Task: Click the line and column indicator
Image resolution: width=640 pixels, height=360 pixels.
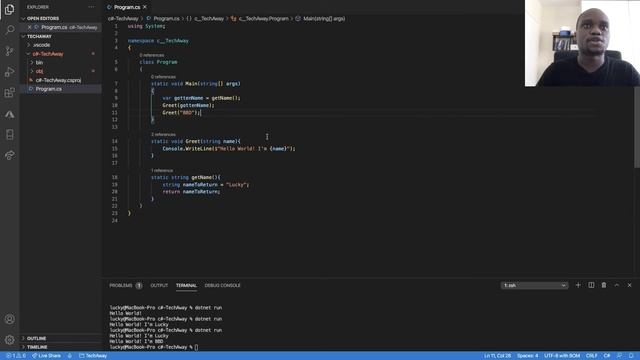Action: point(498,356)
